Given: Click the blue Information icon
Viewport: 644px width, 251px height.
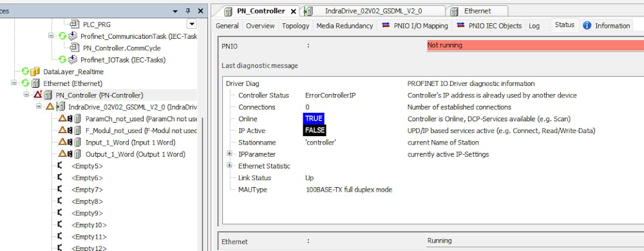Looking at the screenshot, I should 587,26.
